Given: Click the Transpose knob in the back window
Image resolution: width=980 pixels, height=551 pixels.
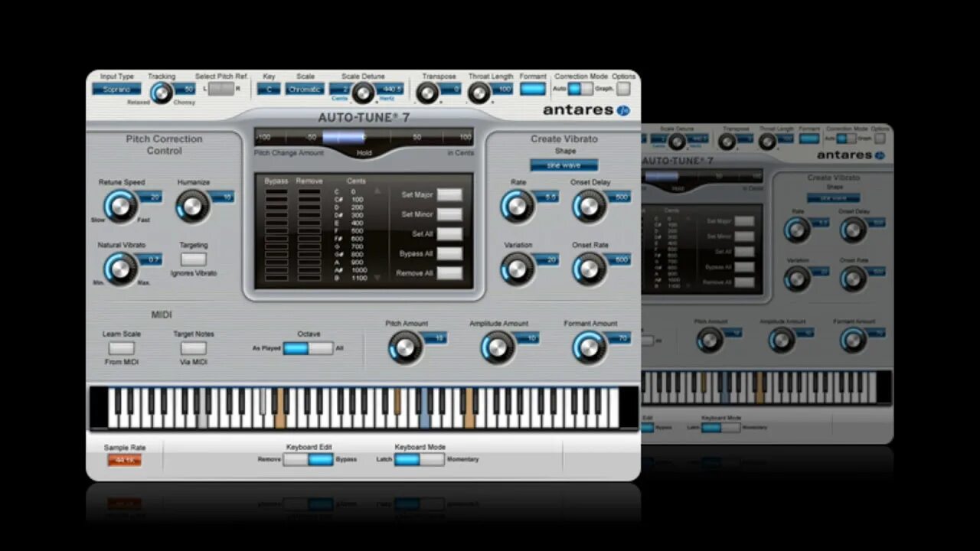Looking at the screenshot, I should click(727, 142).
